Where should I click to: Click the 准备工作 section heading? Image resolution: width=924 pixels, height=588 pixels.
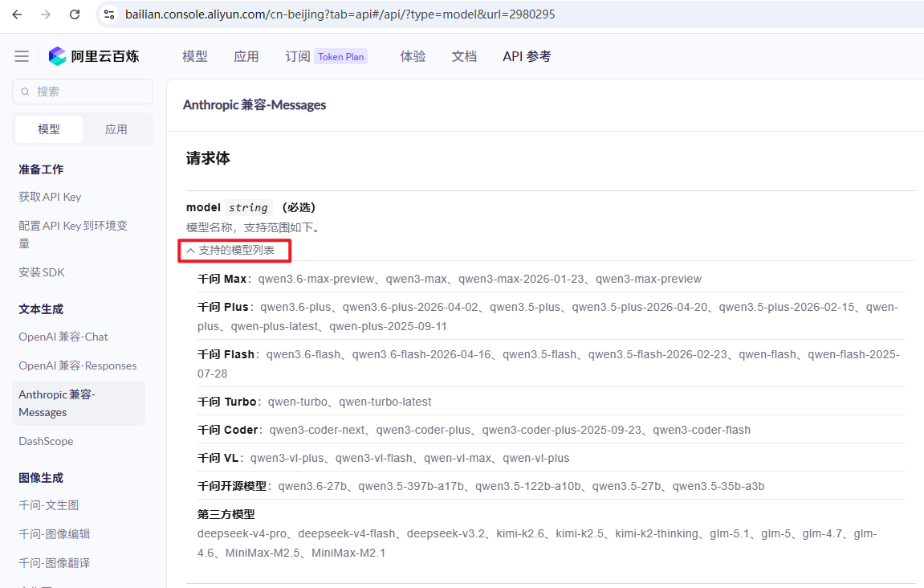41,169
